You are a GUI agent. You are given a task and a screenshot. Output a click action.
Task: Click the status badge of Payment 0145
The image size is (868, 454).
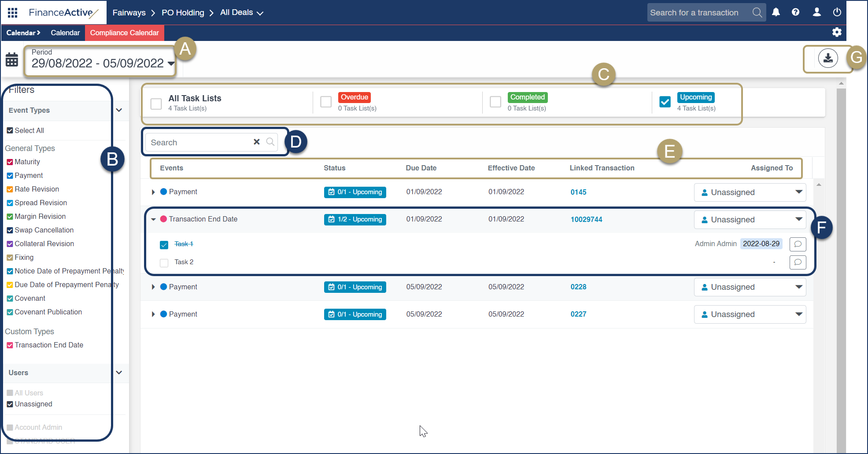tap(355, 192)
